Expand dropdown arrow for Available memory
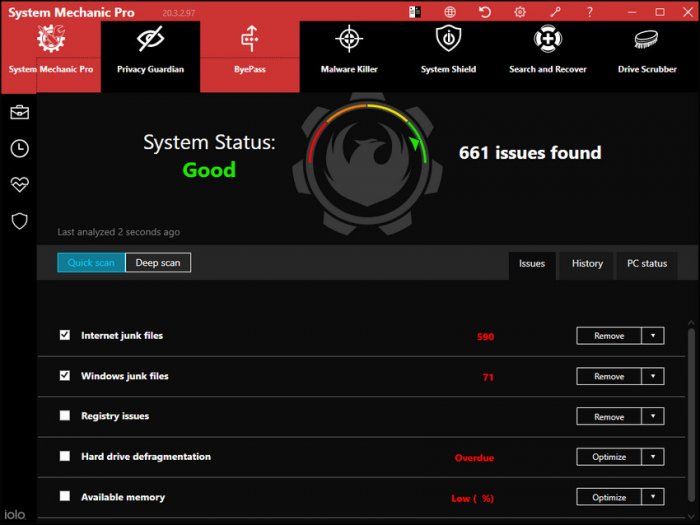Image resolution: width=700 pixels, height=525 pixels. click(x=653, y=497)
